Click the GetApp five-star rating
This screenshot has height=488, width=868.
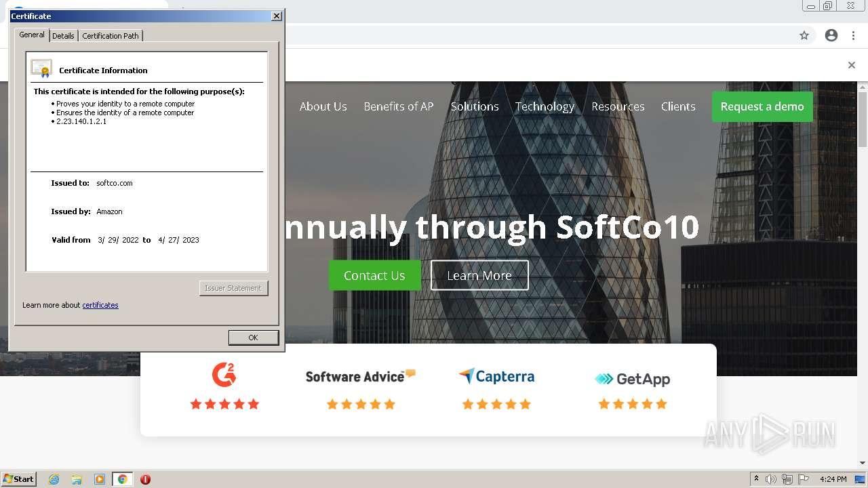coord(633,404)
